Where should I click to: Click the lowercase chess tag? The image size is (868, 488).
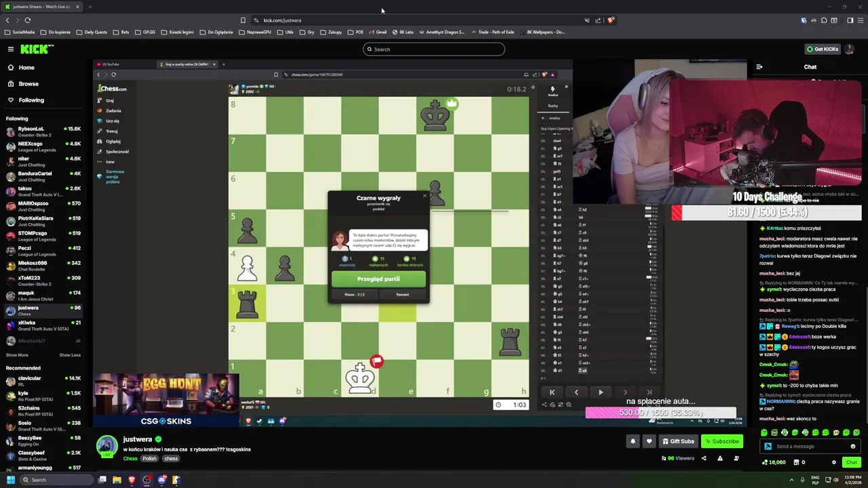(x=171, y=458)
